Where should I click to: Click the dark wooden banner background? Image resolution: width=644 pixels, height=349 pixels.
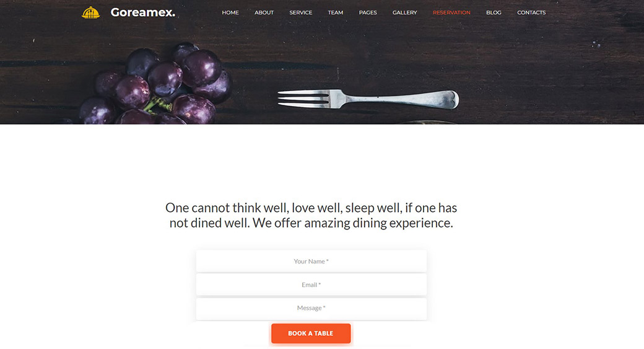[534, 74]
